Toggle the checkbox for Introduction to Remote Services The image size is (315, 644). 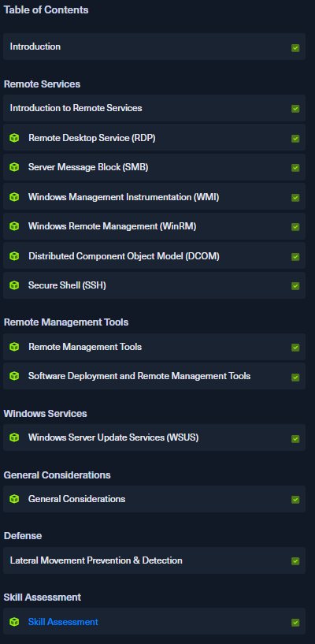coord(295,109)
